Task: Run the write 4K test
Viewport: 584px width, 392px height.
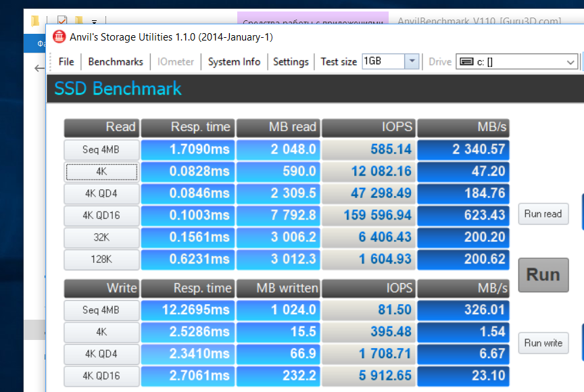Action: tap(101, 332)
